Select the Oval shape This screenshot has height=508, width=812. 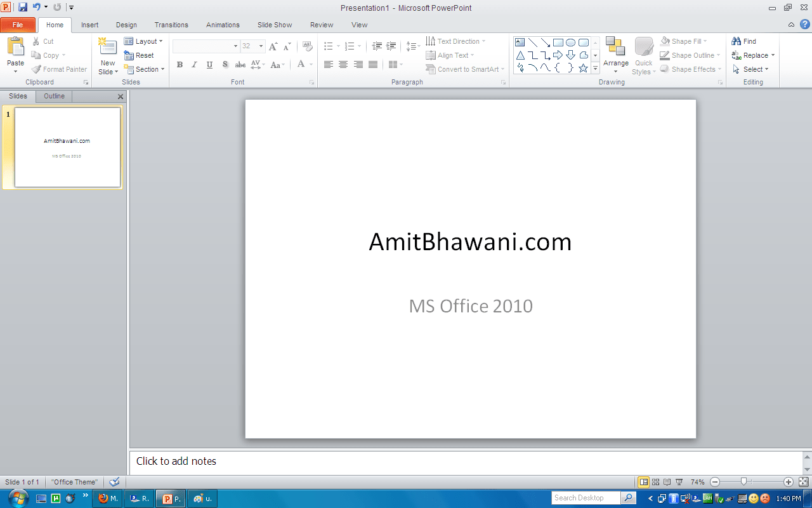571,43
